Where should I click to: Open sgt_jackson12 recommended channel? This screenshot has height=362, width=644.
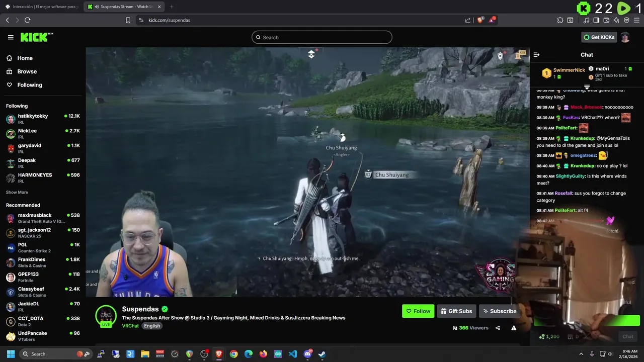pos(43,233)
